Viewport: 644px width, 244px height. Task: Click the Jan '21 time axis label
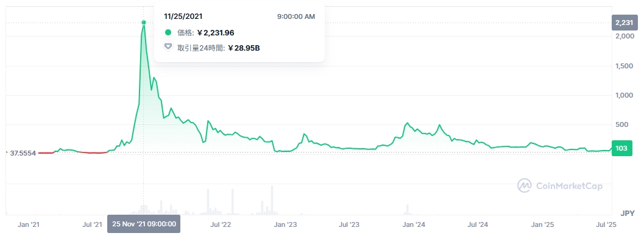point(29,224)
